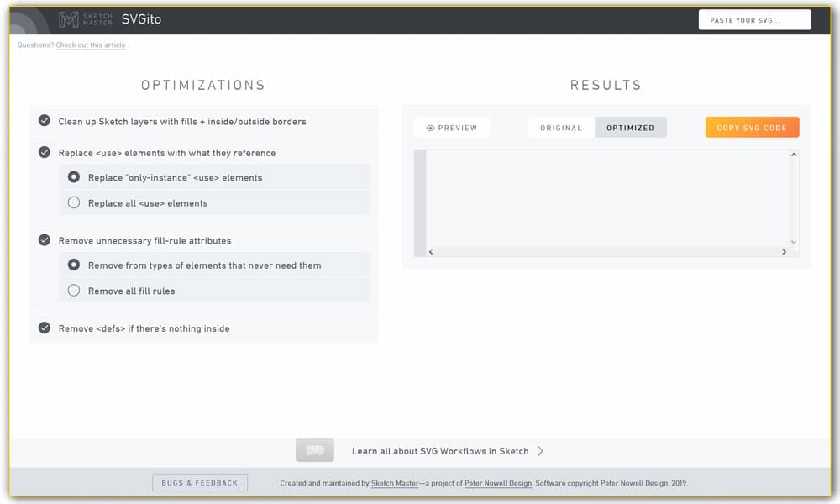Click the Paste Your SVG input field
Screen dimensions: 840x504
click(754, 20)
